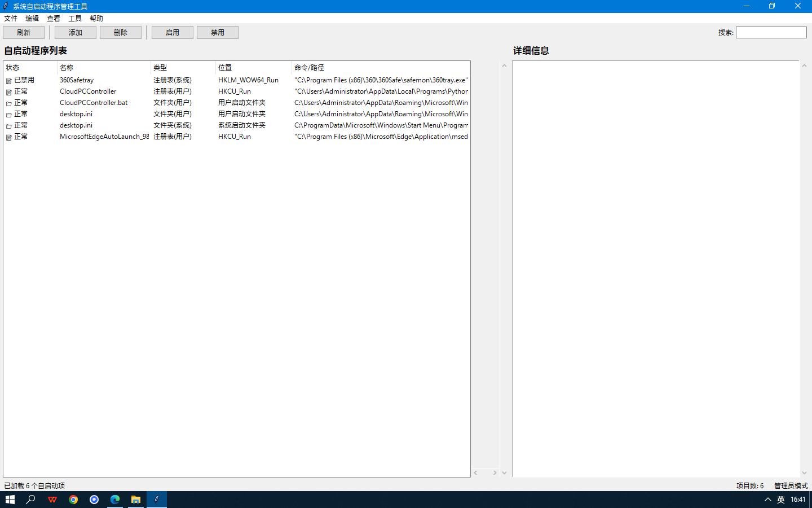Open File Explorer from the taskbar
The height and width of the screenshot is (508, 812).
click(x=136, y=499)
